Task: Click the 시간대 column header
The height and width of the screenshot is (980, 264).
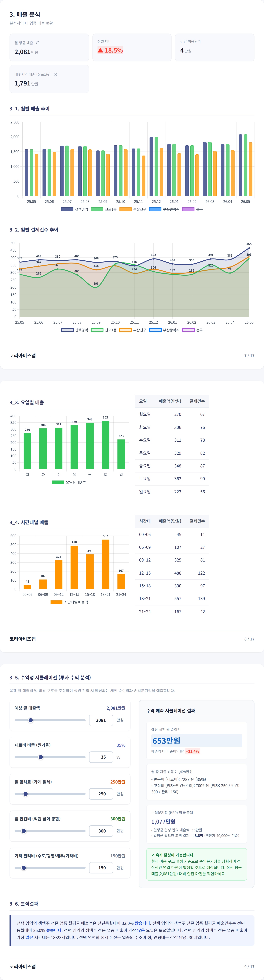Action: coord(145,521)
